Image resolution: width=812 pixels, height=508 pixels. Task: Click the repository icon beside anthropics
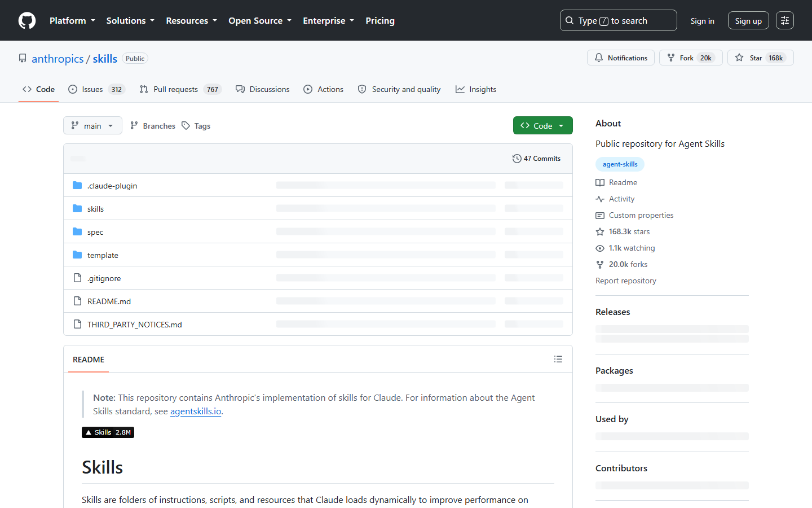(23, 58)
